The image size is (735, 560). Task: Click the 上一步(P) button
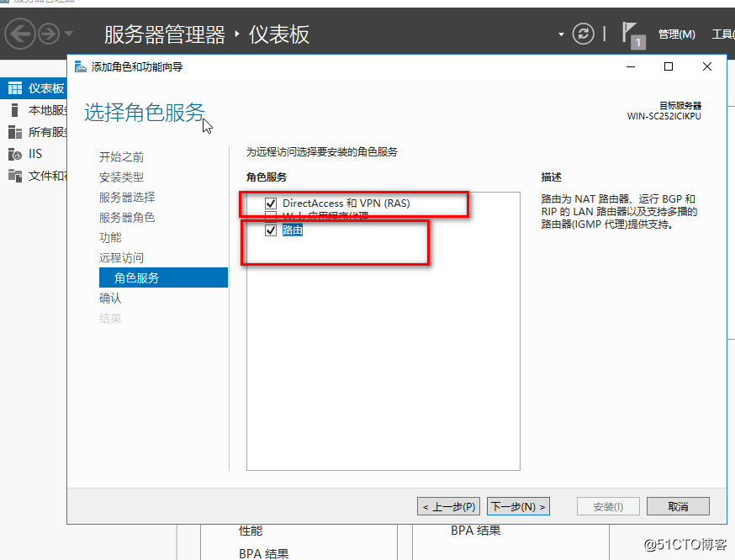click(x=448, y=506)
